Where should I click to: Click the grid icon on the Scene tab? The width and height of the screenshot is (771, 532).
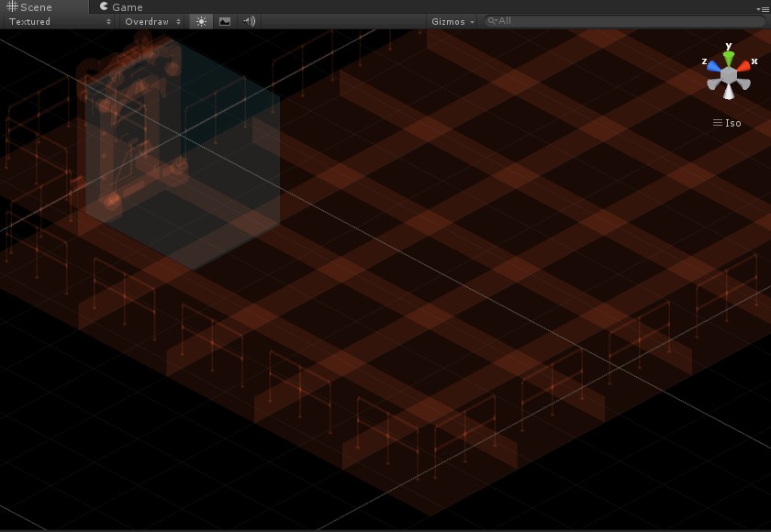coord(13,7)
